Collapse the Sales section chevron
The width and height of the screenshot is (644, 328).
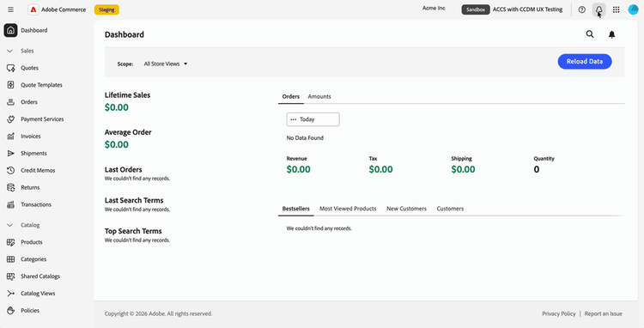[x=10, y=51]
